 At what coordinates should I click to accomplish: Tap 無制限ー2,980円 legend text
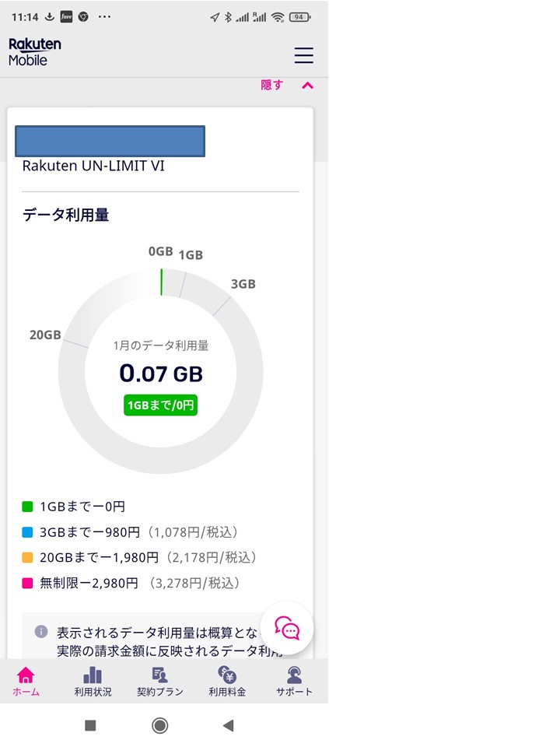pyautogui.click(x=89, y=583)
